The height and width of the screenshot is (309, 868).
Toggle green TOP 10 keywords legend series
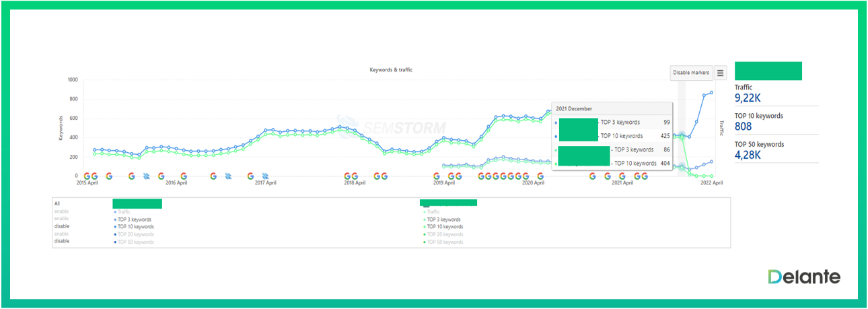[444, 227]
